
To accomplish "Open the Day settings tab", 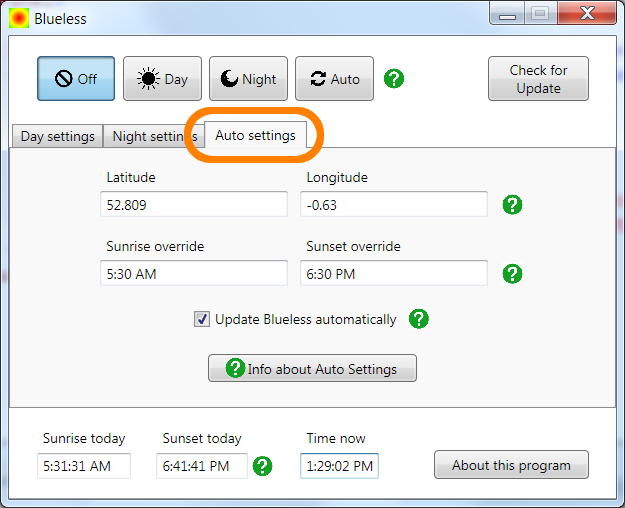I will click(58, 136).
